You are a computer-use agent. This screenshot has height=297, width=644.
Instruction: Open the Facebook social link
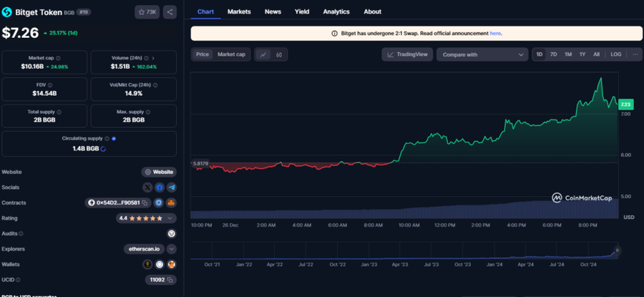point(160,188)
